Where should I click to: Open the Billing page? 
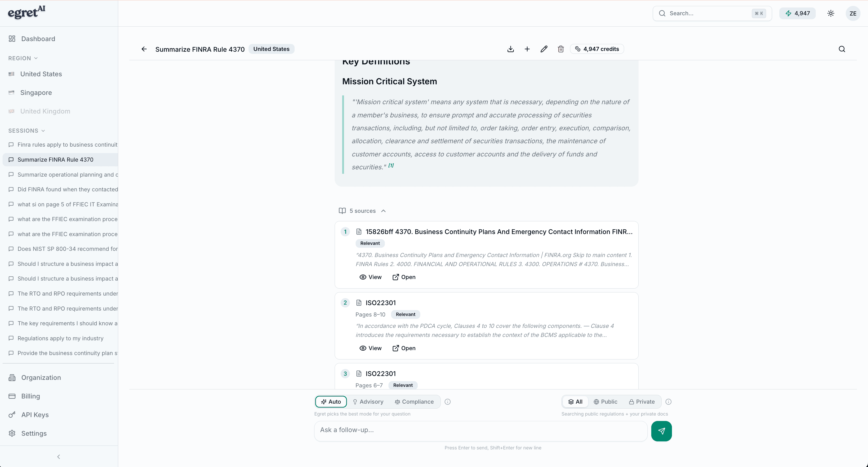pos(30,396)
